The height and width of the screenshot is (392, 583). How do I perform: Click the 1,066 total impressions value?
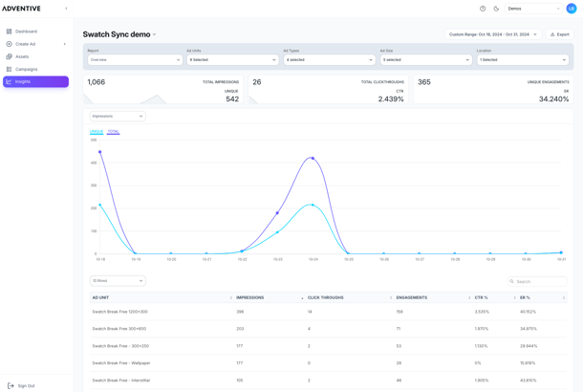tap(97, 82)
